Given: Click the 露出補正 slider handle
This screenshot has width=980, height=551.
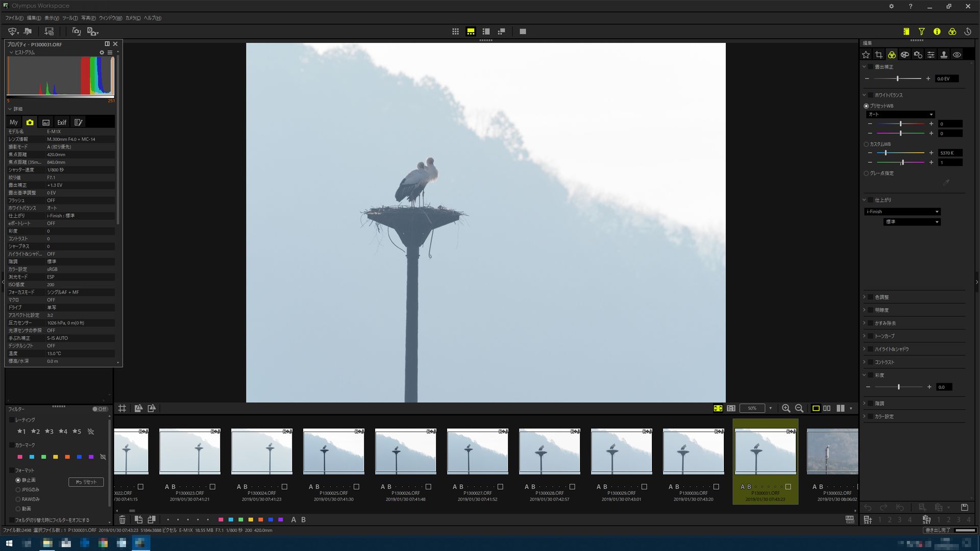Looking at the screenshot, I should [897, 79].
